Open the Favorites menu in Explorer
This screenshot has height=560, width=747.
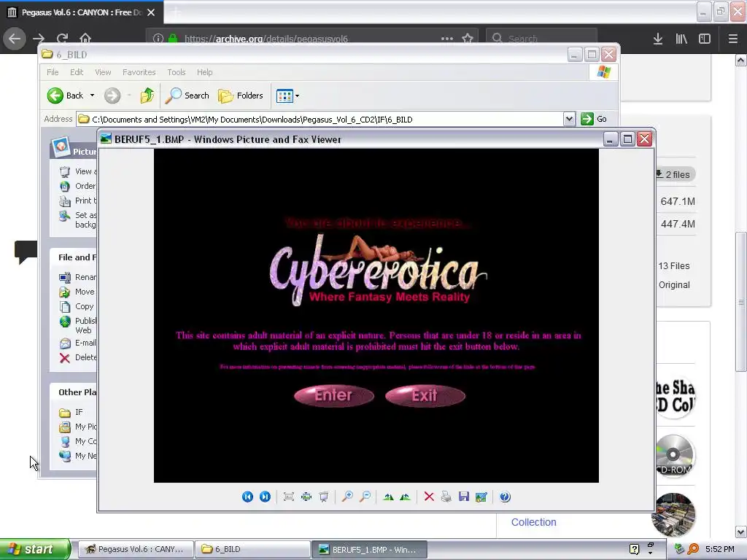[x=139, y=72]
